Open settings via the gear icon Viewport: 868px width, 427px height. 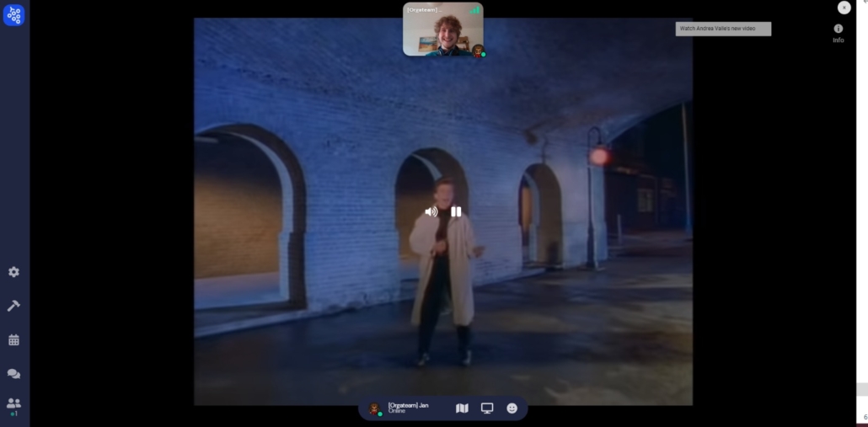coord(13,272)
